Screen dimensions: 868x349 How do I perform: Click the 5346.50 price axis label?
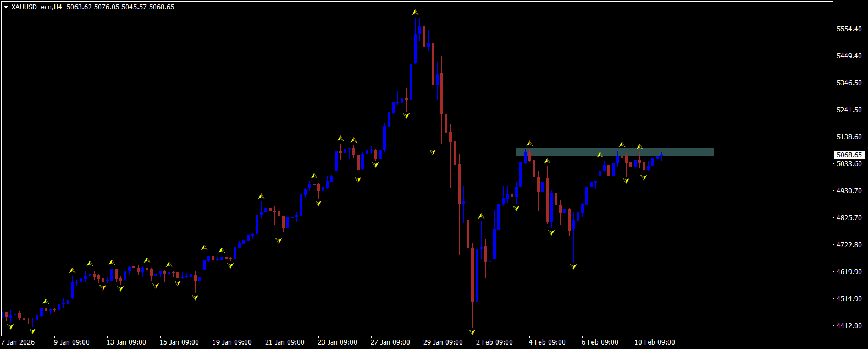pyautogui.click(x=849, y=83)
